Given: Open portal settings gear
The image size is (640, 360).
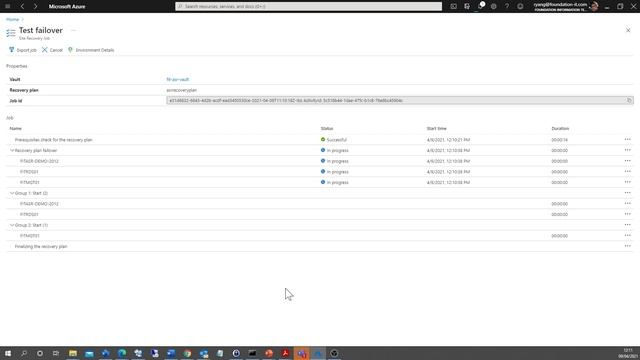Looking at the screenshot, I should tap(493, 7).
